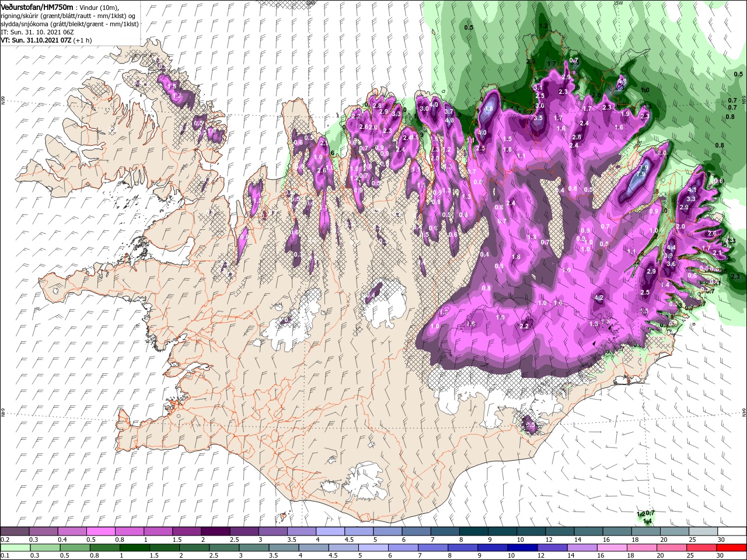Click the gray-green 3 rain legend swatch

click(x=254, y=548)
